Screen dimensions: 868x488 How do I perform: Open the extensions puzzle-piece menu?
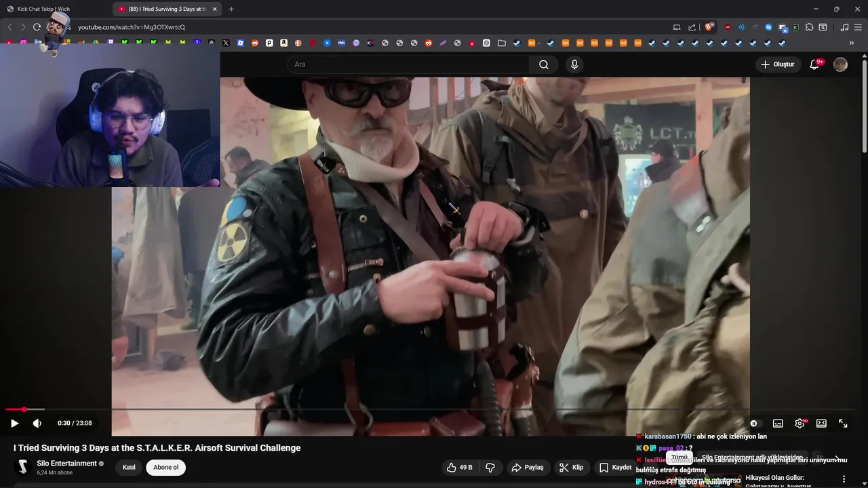pos(809,27)
